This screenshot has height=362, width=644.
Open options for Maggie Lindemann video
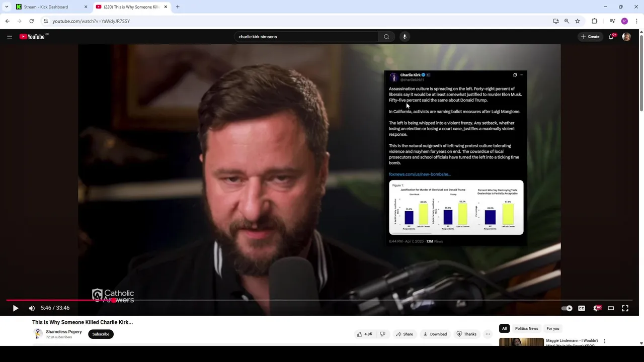click(x=604, y=341)
